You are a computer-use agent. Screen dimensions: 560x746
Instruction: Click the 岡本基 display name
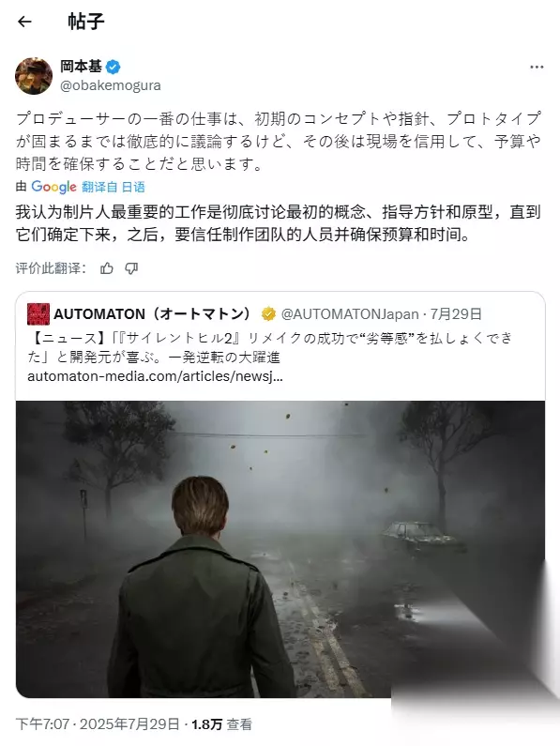point(81,66)
